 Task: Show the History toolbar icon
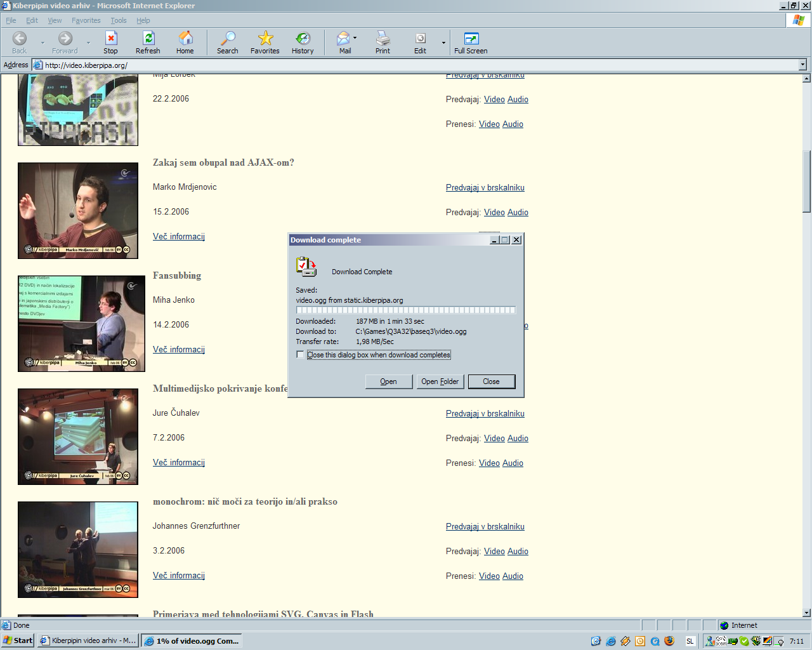(x=303, y=38)
